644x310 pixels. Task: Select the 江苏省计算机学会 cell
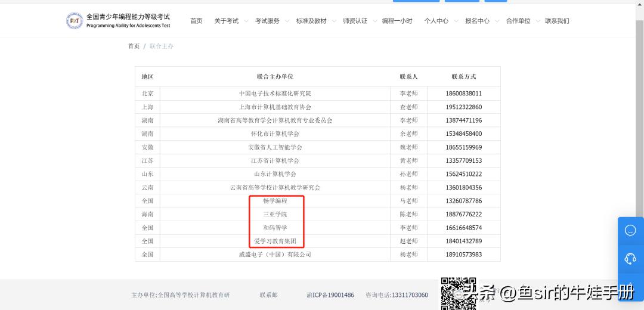click(275, 160)
